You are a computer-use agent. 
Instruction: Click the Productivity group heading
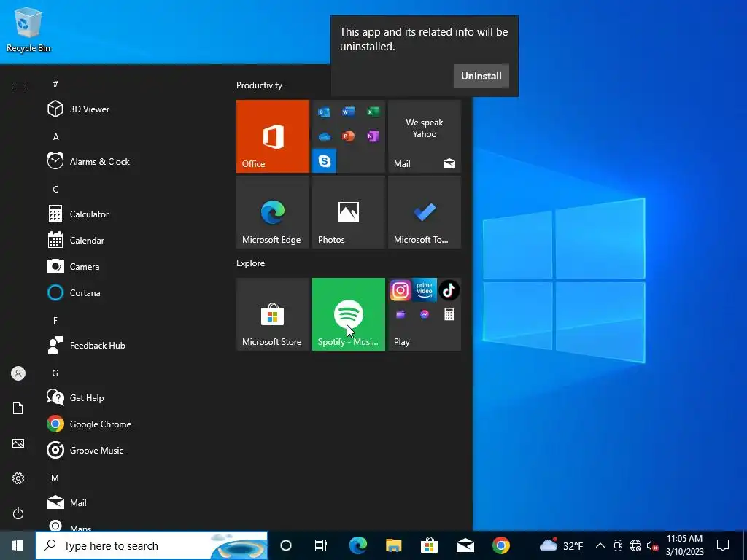[x=259, y=85]
